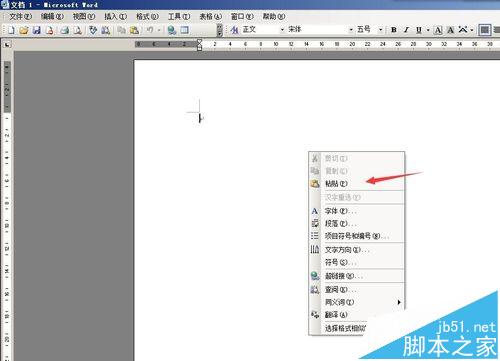The height and width of the screenshot is (361, 500).
Task: Expand the Standard toolbar options chevron
Action: [x=219, y=30]
